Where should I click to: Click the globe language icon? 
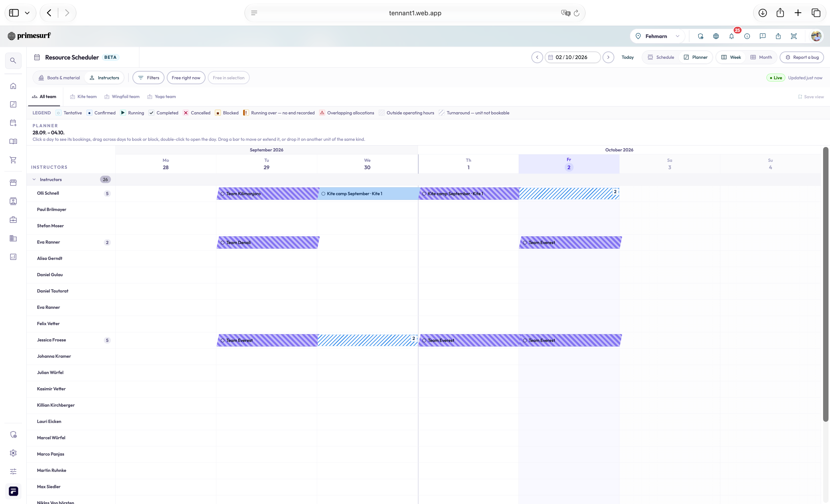click(x=716, y=36)
